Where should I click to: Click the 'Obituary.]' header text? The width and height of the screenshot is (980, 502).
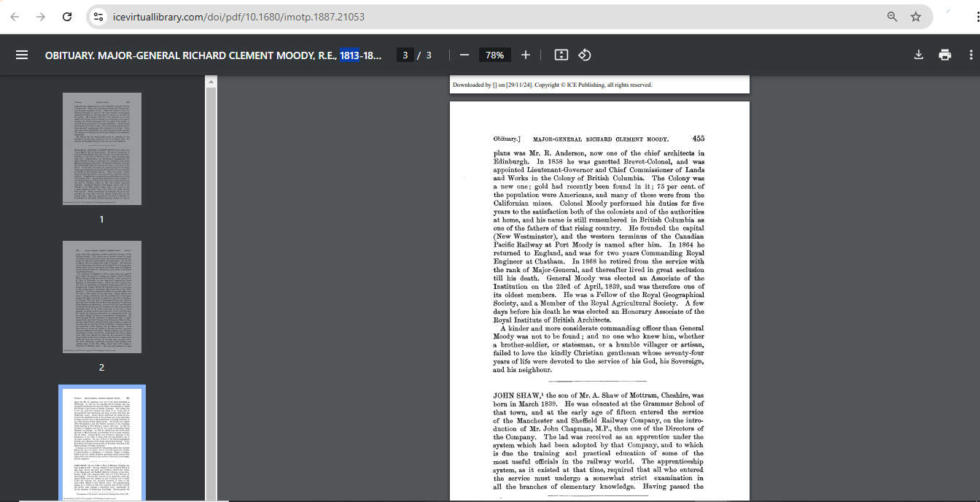(507, 139)
